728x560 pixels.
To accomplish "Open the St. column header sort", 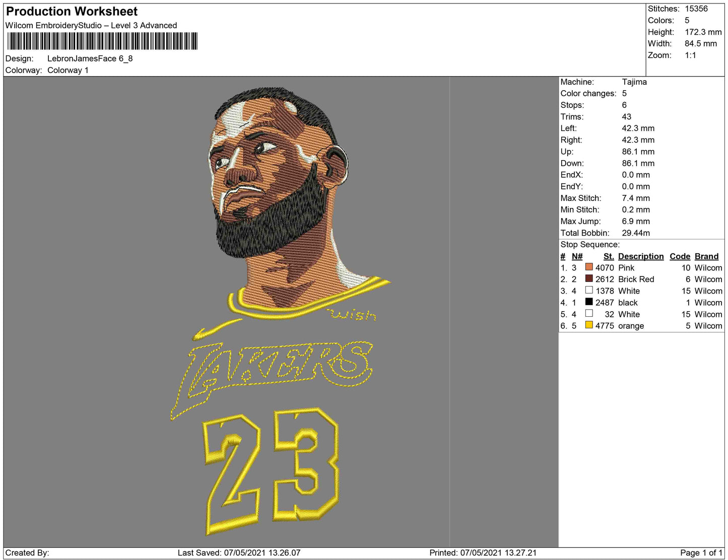I will click(x=608, y=256).
